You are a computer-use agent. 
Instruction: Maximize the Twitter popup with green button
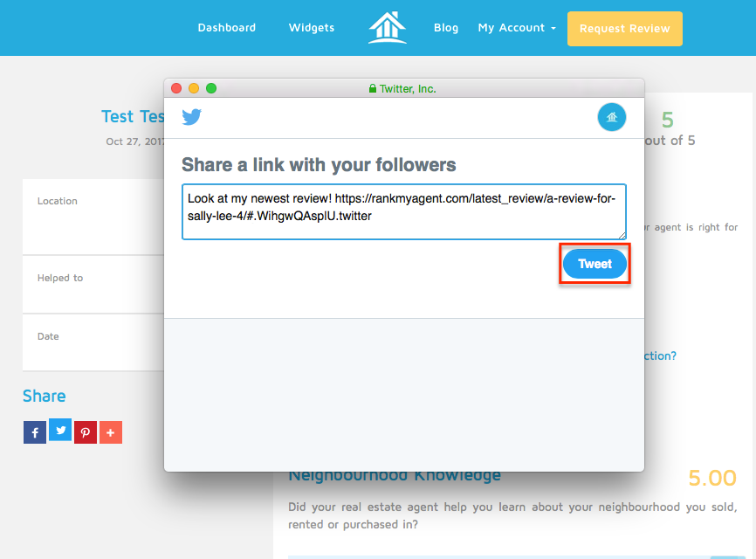(211, 88)
